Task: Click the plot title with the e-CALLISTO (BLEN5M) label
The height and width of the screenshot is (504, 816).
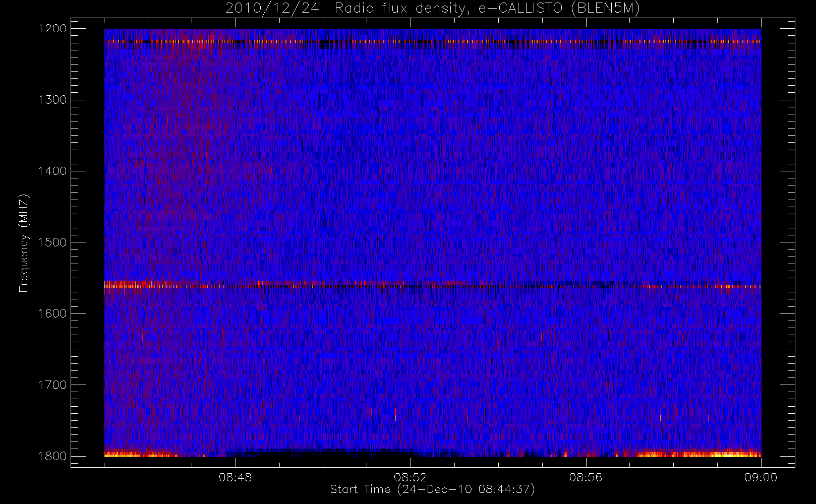Action: 433,9
